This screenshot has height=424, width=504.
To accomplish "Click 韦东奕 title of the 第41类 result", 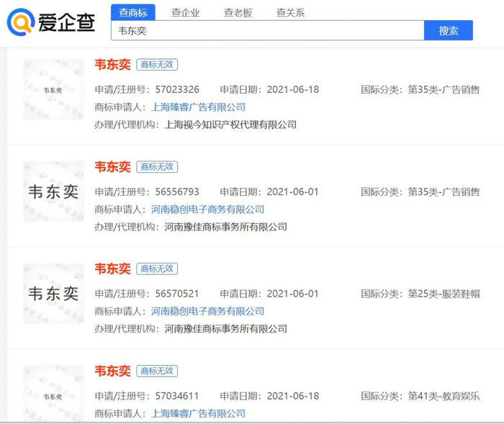I will 112,371.
